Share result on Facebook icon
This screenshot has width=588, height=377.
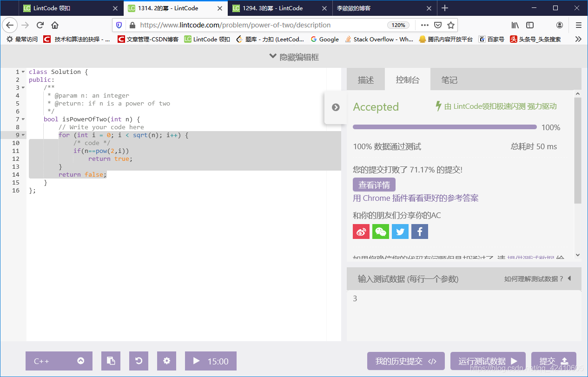(420, 231)
